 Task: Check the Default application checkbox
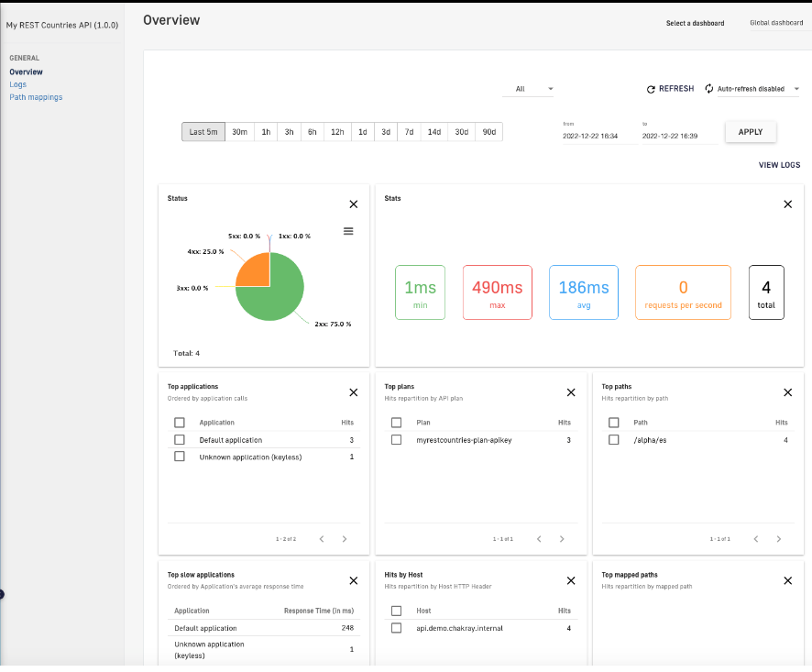[x=180, y=440]
